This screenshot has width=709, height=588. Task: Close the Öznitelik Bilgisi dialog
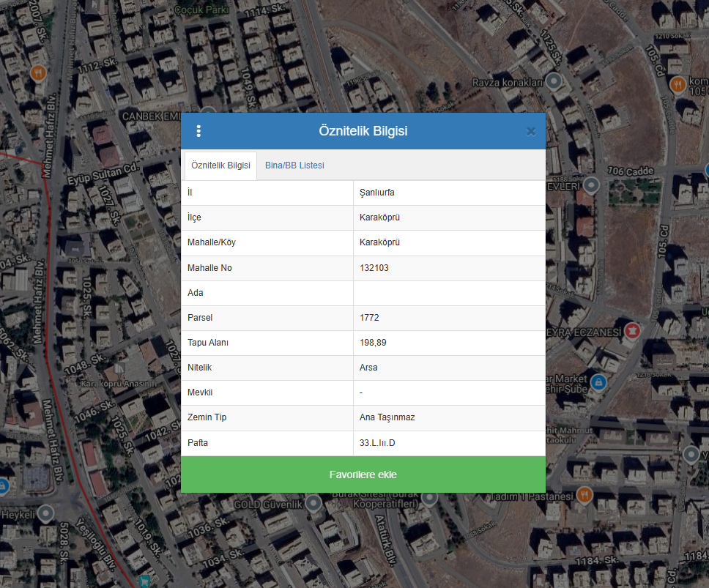[x=531, y=131]
